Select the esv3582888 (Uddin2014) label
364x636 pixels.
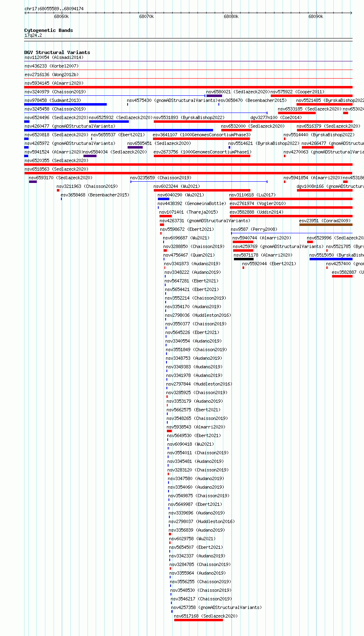tap(256, 212)
